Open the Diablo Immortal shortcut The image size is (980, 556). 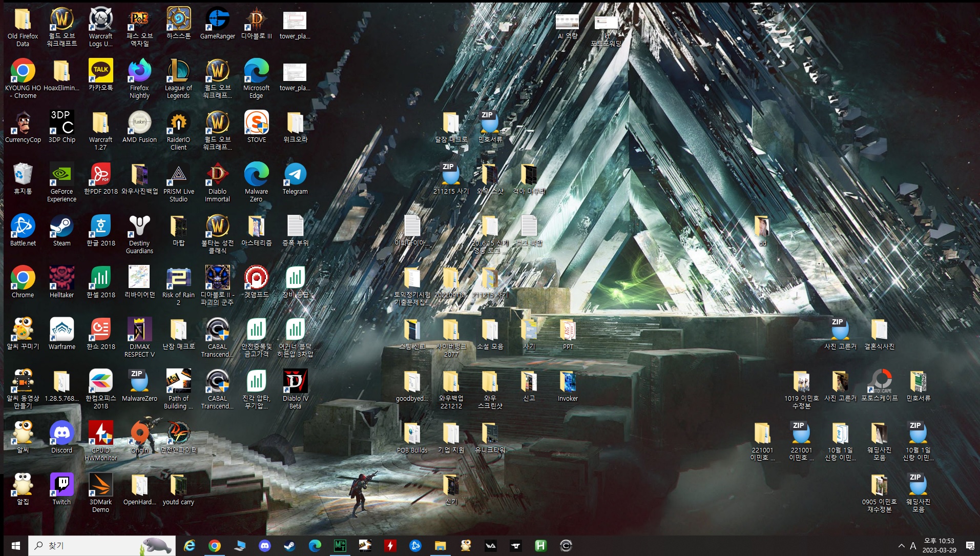(x=217, y=182)
